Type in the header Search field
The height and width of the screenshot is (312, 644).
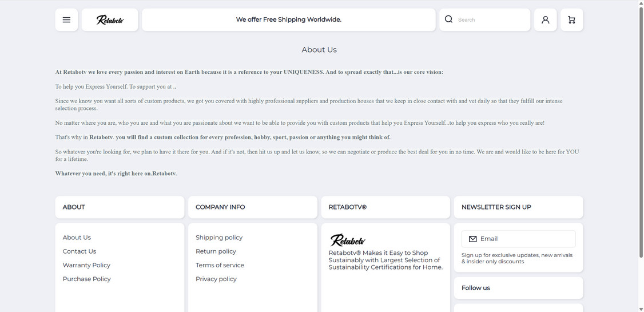click(492, 20)
